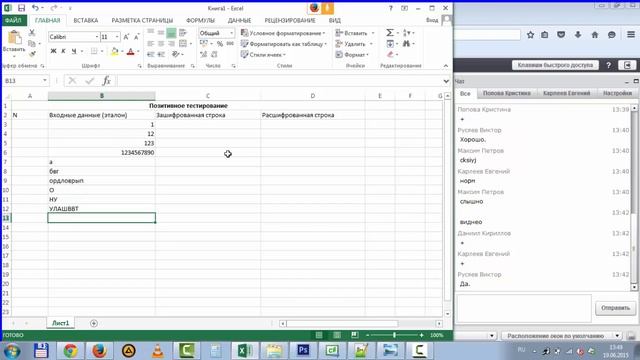Viewport: 640px width, 360px height.
Task: Apply percent style format
Action: (x=220, y=44)
